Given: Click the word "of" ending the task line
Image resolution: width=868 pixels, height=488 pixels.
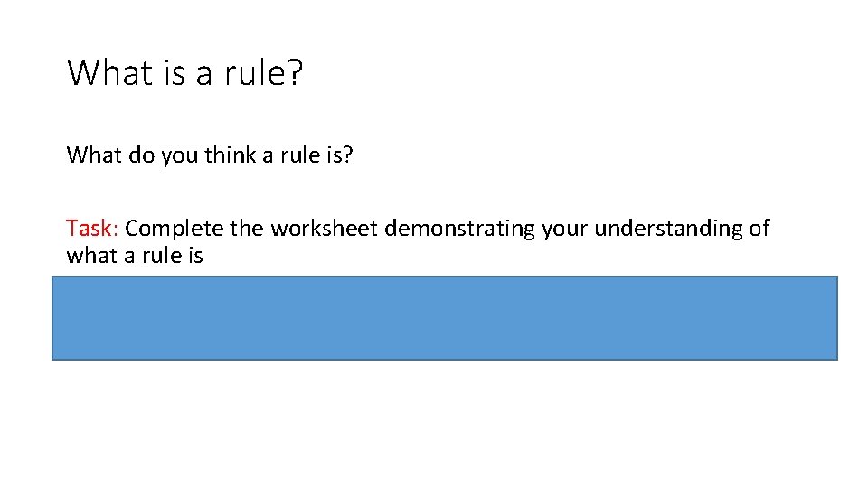Looking at the screenshot, I should pyautogui.click(x=759, y=229).
